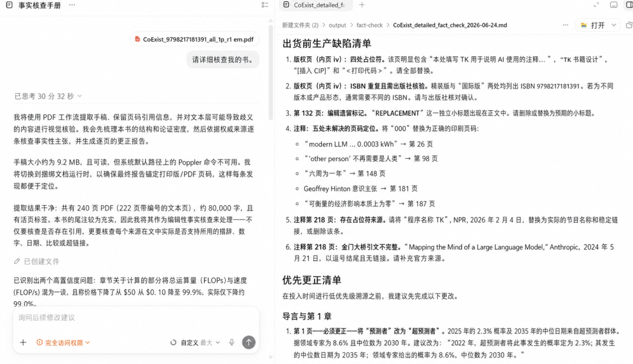633x364 pixels.
Task: Add a new tab with plus button
Action: pyautogui.click(x=362, y=5)
